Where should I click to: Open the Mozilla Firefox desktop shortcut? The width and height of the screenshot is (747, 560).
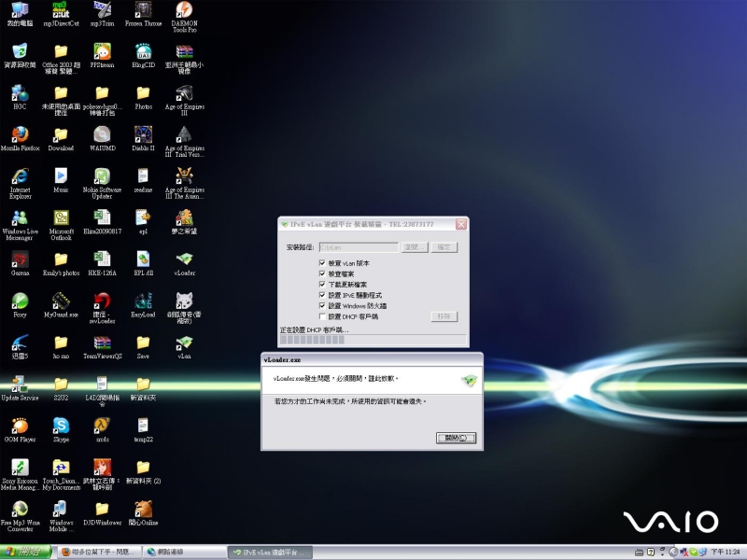[20, 135]
